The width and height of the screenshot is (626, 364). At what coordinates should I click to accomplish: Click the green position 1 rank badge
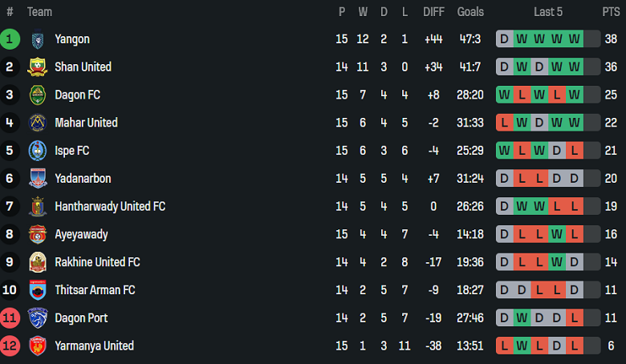[x=10, y=39]
